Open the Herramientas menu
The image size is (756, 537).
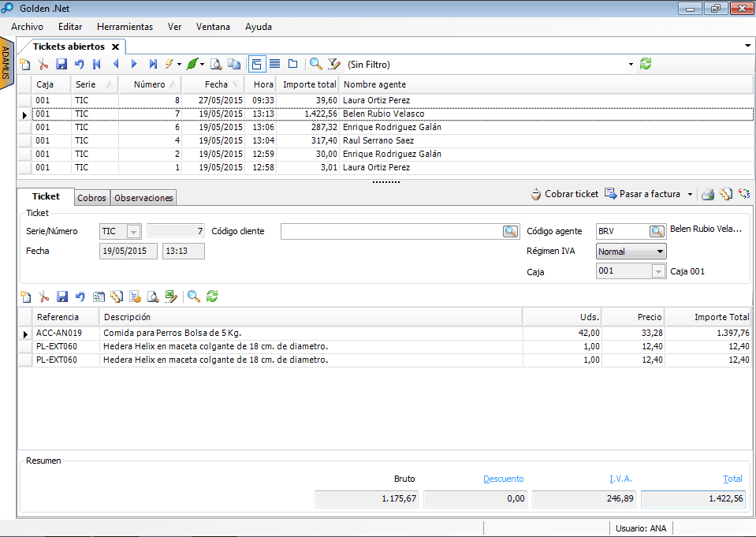pos(125,27)
